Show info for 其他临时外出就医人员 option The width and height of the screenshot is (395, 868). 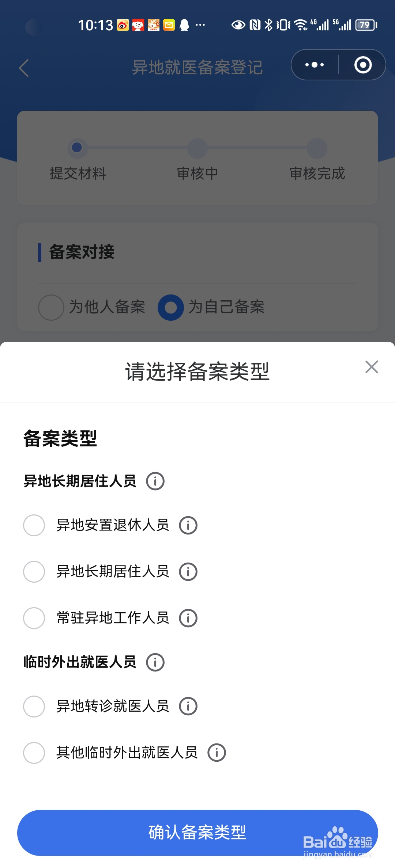point(217,753)
